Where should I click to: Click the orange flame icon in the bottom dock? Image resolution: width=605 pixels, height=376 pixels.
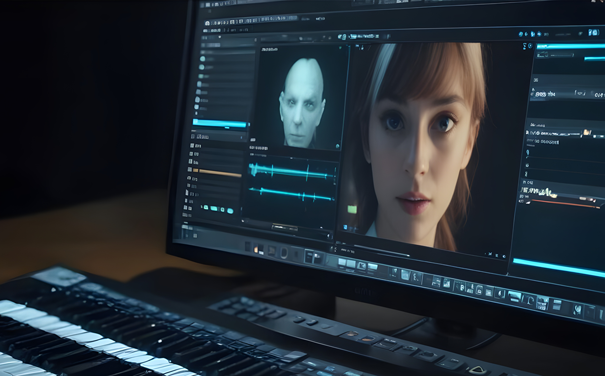255,250
